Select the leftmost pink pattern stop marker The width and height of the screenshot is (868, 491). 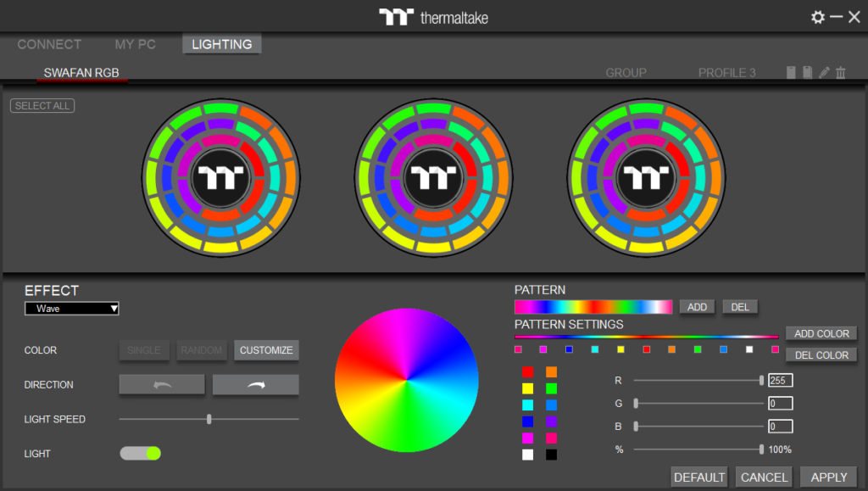(x=518, y=349)
